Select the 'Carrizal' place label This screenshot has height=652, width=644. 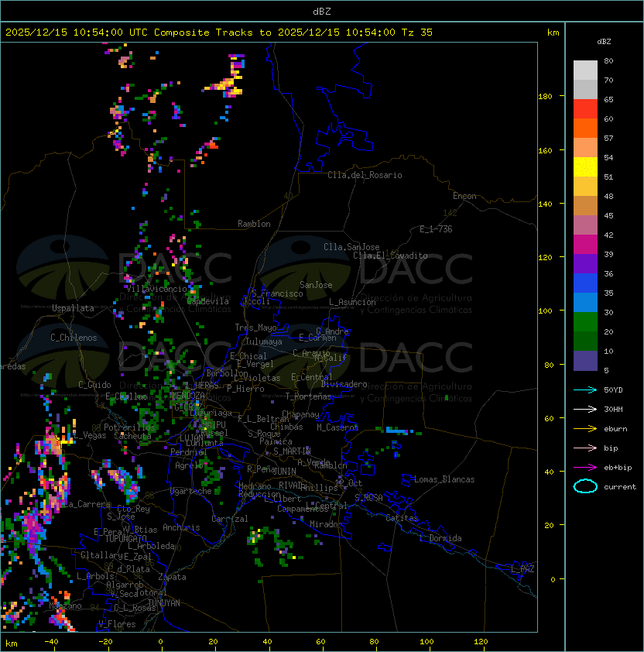(230, 519)
